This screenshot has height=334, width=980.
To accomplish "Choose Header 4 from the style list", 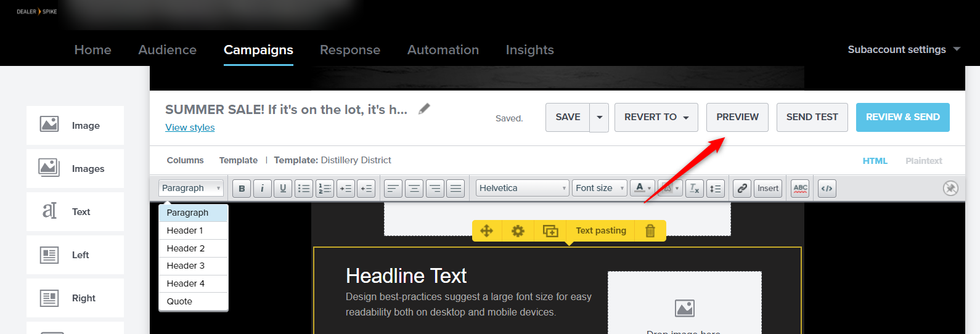I will coord(194,283).
